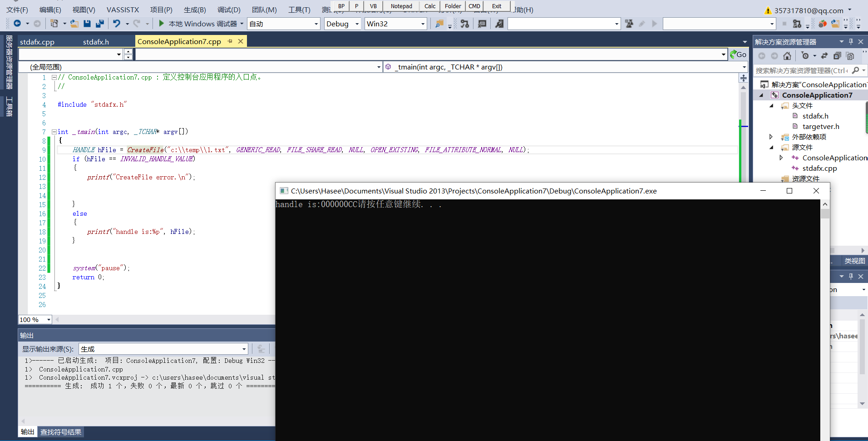Expand the 外部依赖项 node
This screenshot has height=441, width=868.
pyautogui.click(x=771, y=137)
